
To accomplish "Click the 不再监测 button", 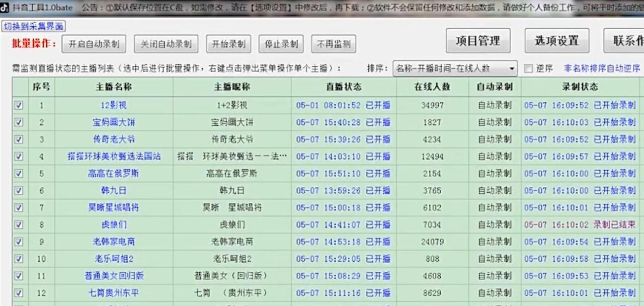I will (334, 44).
